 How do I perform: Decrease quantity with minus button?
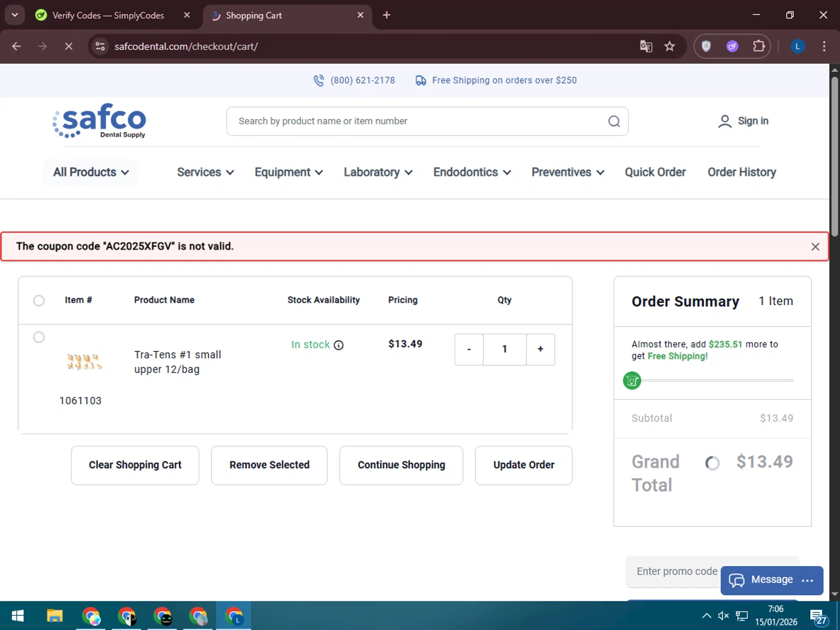pyautogui.click(x=469, y=349)
